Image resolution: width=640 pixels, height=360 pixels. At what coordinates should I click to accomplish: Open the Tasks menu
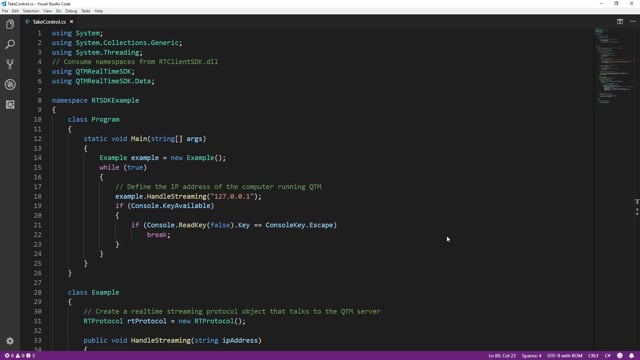[86, 11]
